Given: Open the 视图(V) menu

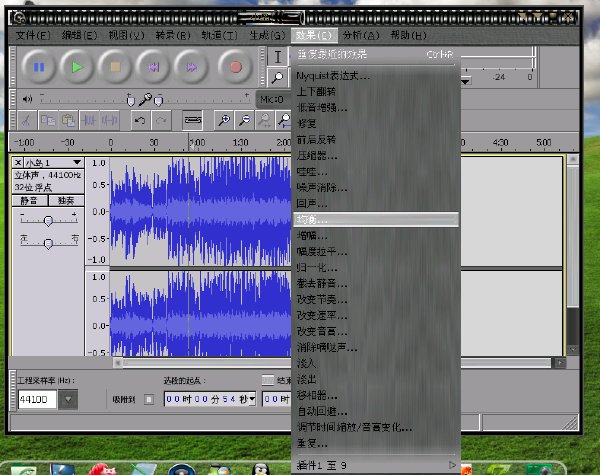Looking at the screenshot, I should coord(126,36).
